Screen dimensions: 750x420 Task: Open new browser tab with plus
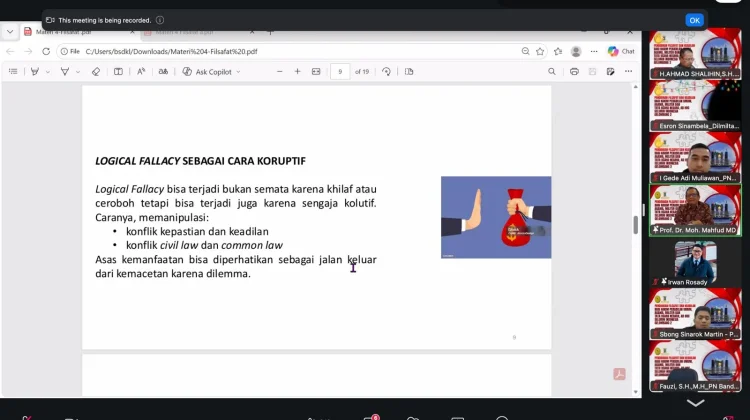coord(270,32)
